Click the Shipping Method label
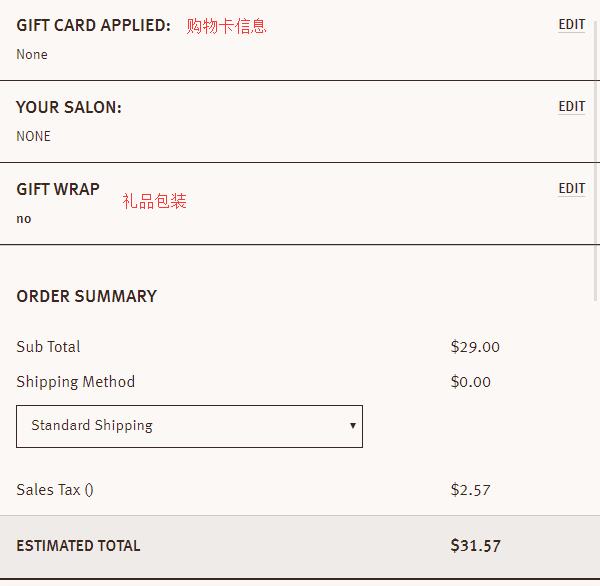The height and width of the screenshot is (586, 600). tap(75, 382)
